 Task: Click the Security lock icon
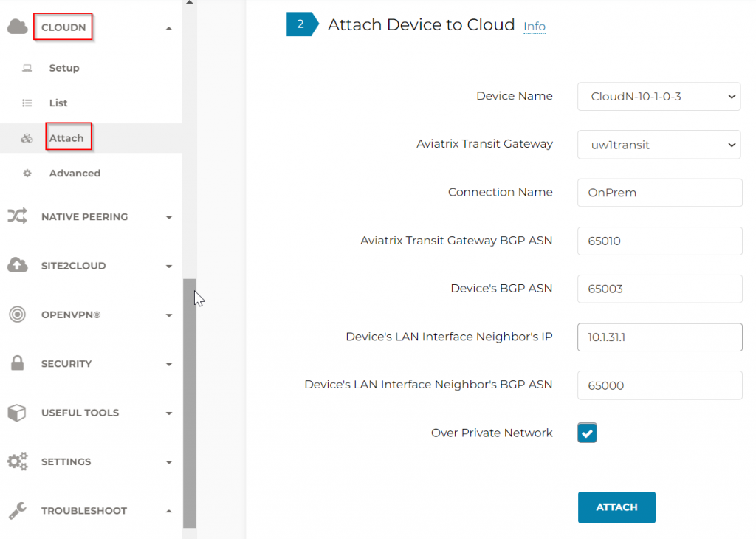coord(18,363)
